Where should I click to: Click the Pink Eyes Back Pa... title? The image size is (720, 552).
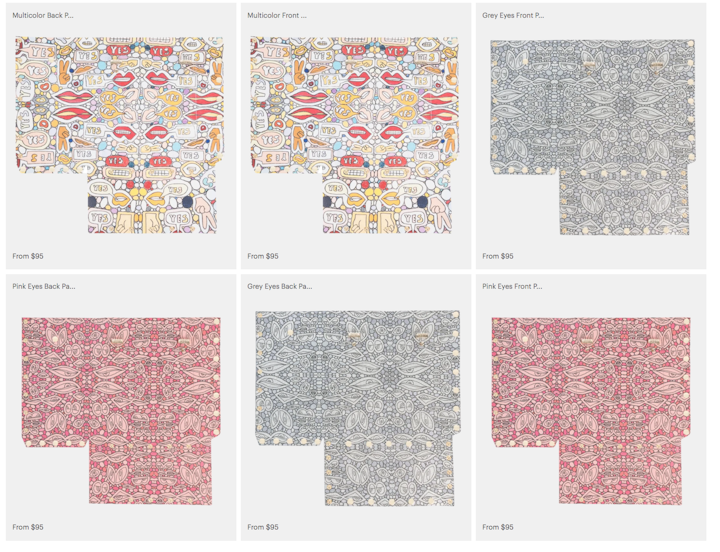[x=44, y=286]
